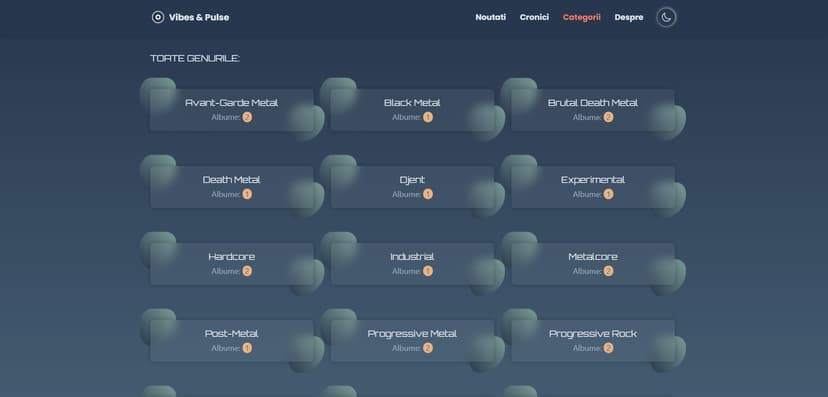Choose the Metalcore genre card
Image resolution: width=828 pixels, height=397 pixels.
592,264
